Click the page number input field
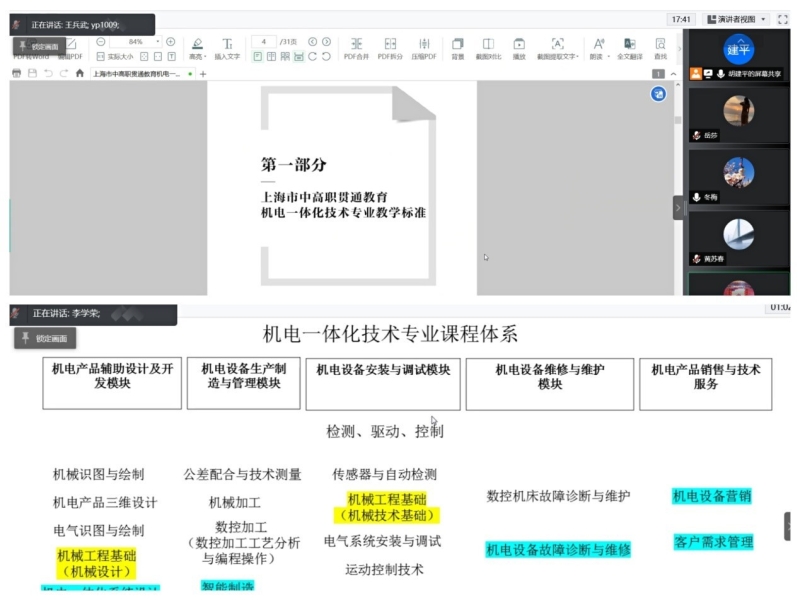The image size is (800, 600). [x=263, y=42]
